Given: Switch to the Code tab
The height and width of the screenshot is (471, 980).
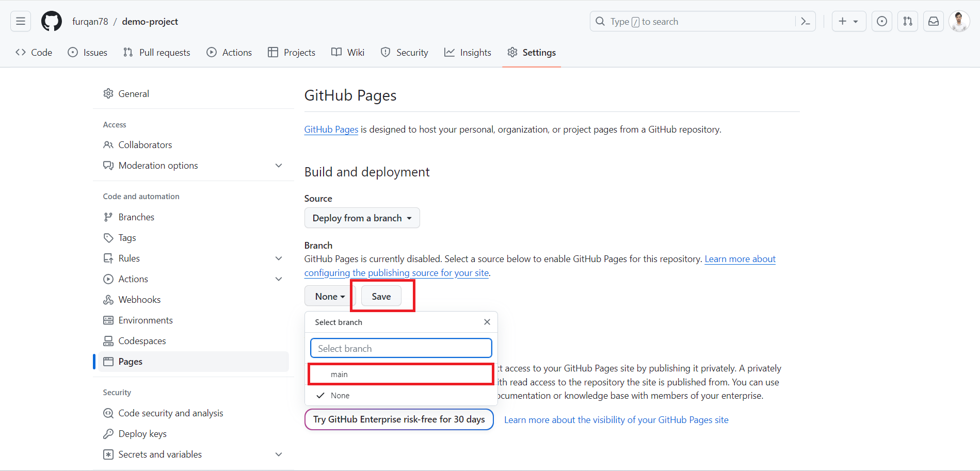Looking at the screenshot, I should (x=34, y=52).
